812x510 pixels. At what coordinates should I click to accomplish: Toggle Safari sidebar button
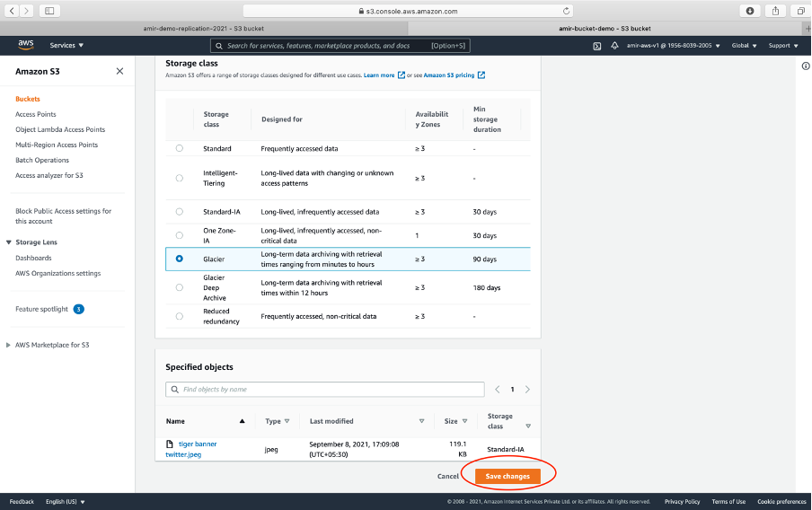[x=49, y=11]
